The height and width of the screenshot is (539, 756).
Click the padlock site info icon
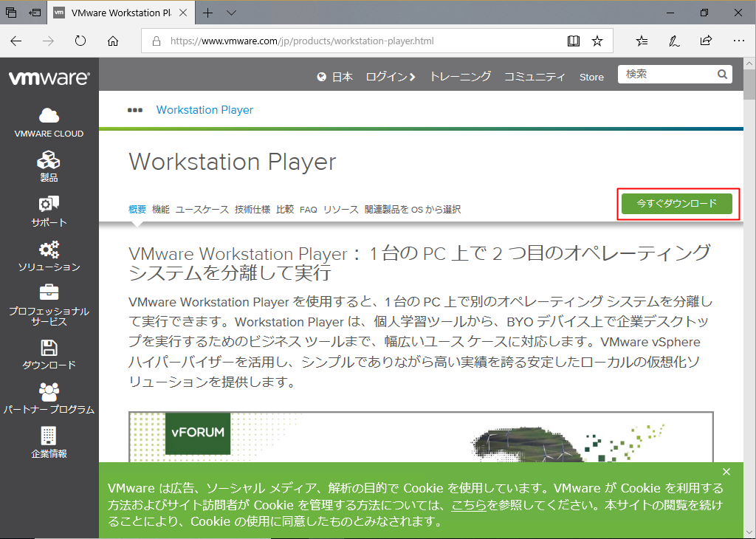click(x=157, y=41)
